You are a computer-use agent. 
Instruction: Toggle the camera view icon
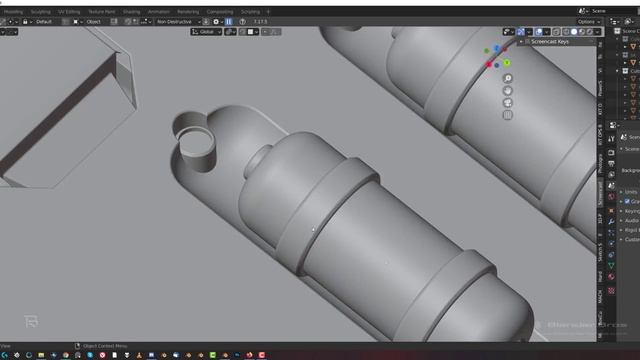tap(507, 103)
